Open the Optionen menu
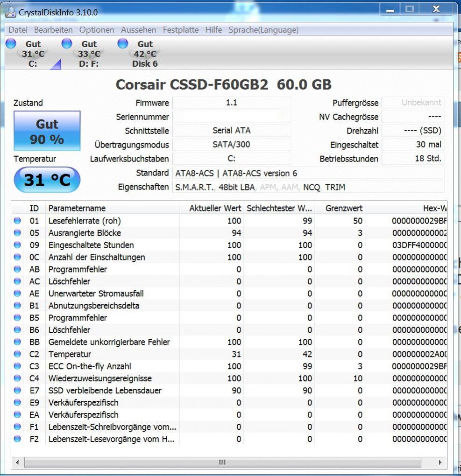Image resolution: width=461 pixels, height=476 pixels. [97, 30]
